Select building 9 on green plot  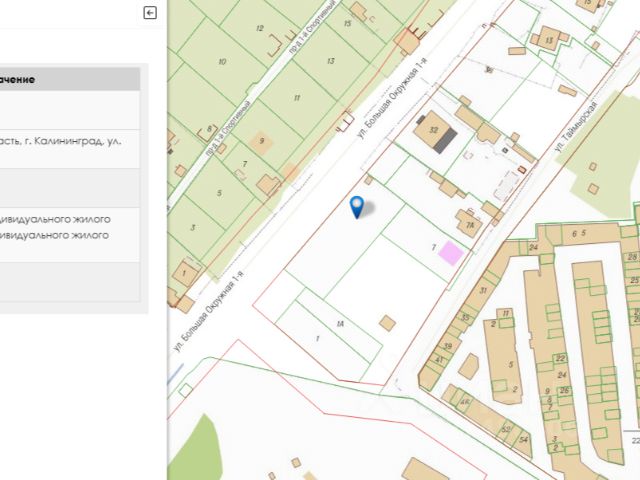(x=261, y=141)
